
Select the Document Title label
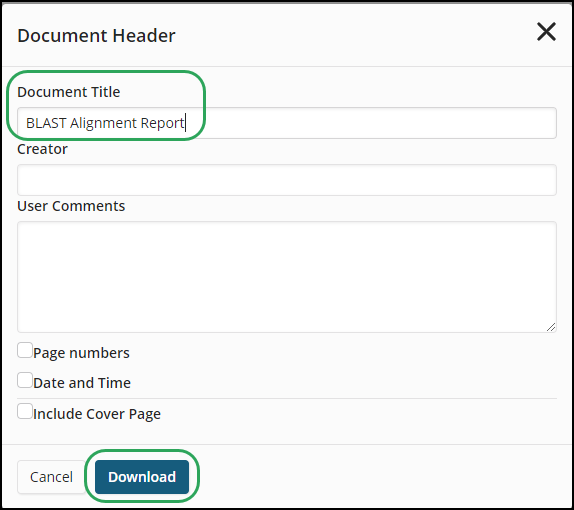coord(69,92)
